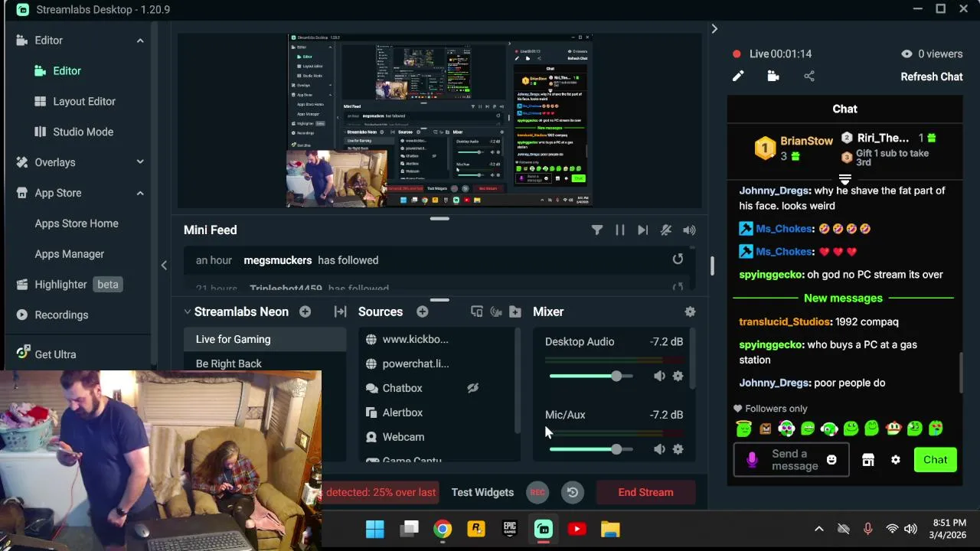Add a source folder in Sources toolbar
Screen dimensions: 980x551
[515, 311]
